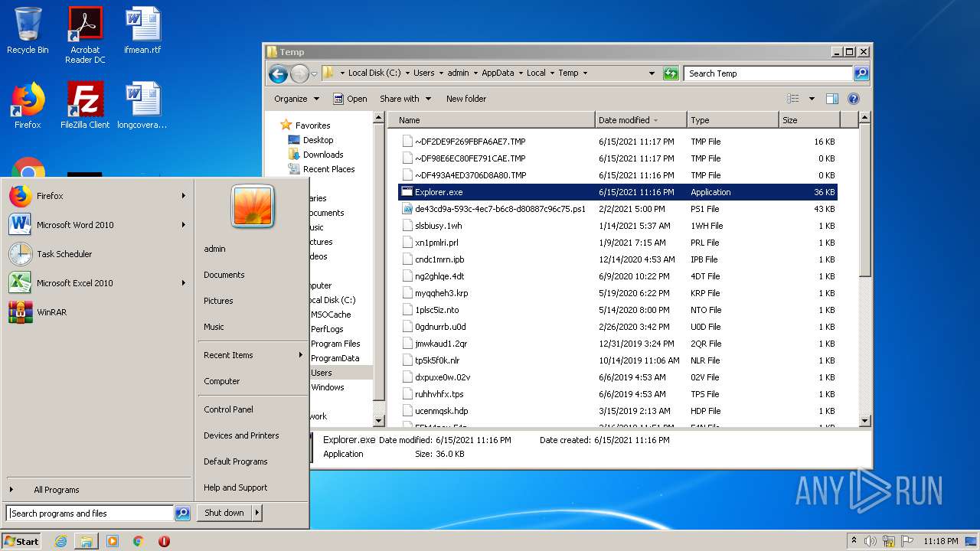Expand the Microsoft Excel 2010 submenu arrow
980x551 pixels.
coord(184,283)
